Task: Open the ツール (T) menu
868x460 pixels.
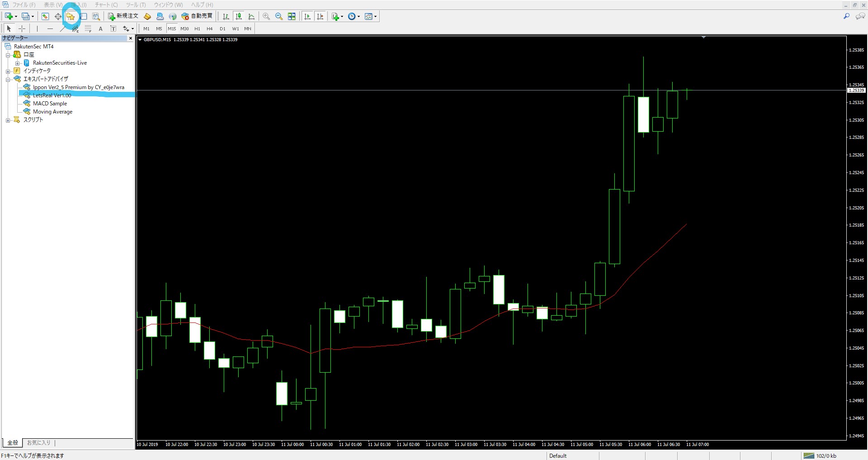Action: [x=136, y=5]
